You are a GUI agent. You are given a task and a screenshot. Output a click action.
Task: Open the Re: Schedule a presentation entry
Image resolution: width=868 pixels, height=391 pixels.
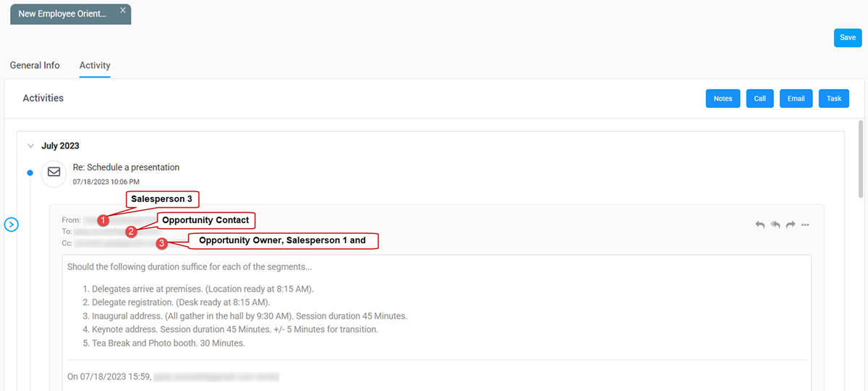pos(126,167)
